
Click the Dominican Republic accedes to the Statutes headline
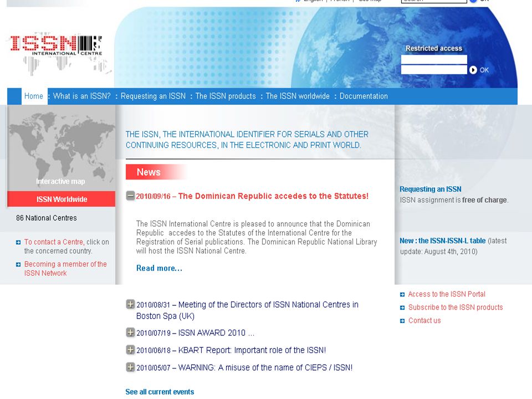coord(252,196)
